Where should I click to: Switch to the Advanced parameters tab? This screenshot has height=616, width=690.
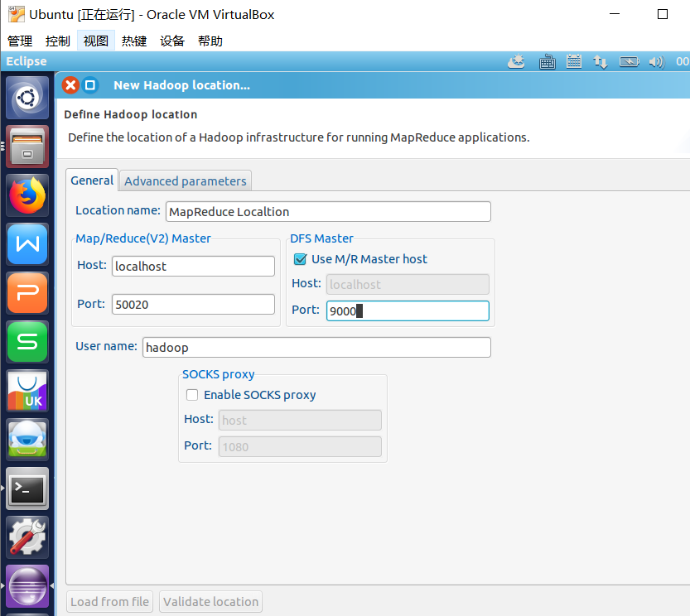pyautogui.click(x=186, y=180)
